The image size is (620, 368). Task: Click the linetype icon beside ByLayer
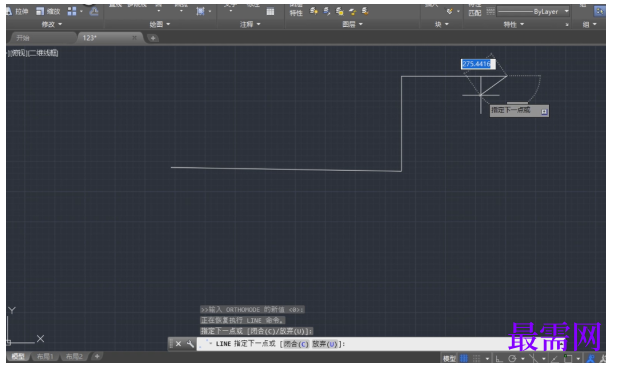[x=490, y=11]
